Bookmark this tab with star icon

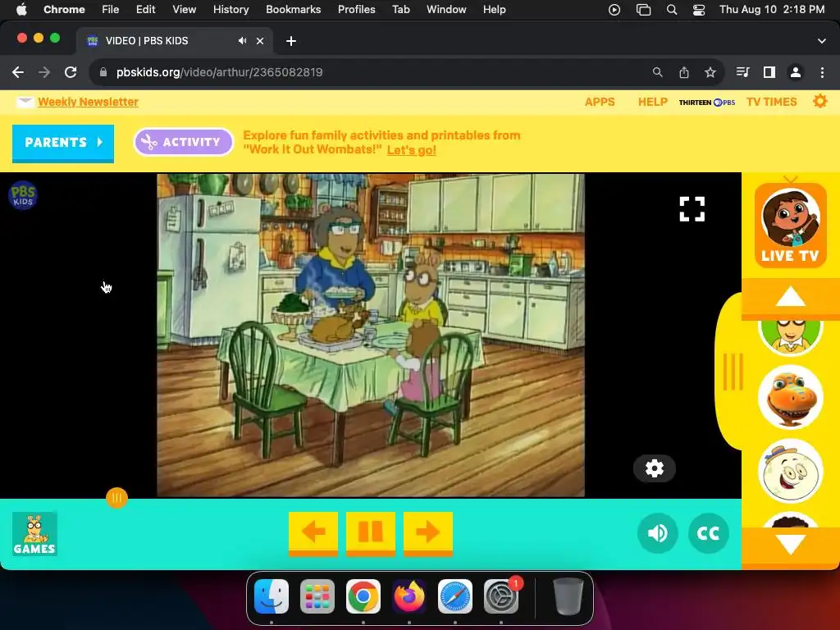710,72
